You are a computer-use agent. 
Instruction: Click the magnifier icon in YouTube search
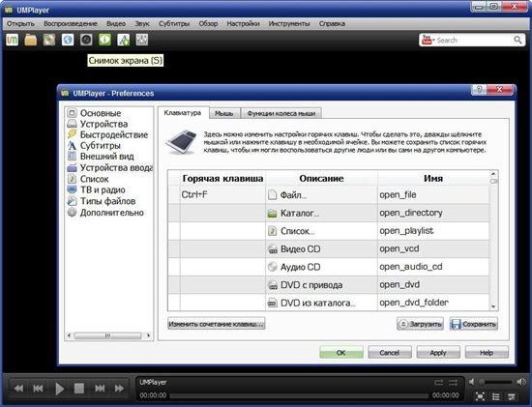point(517,40)
